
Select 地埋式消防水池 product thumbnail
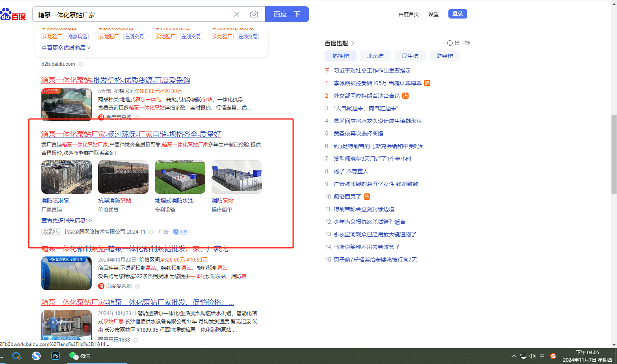coord(180,177)
